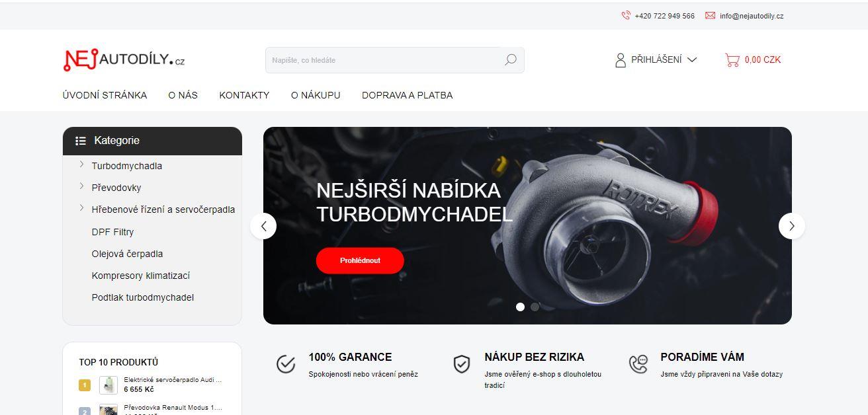Click the search input field

coord(384,60)
